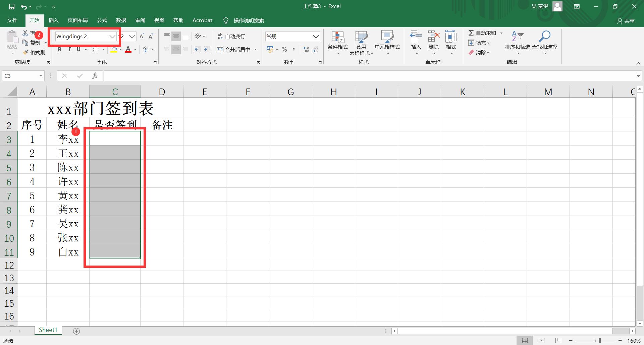Expand the number format 常规 dropdown
Screen dimensions: 644x345
point(316,36)
